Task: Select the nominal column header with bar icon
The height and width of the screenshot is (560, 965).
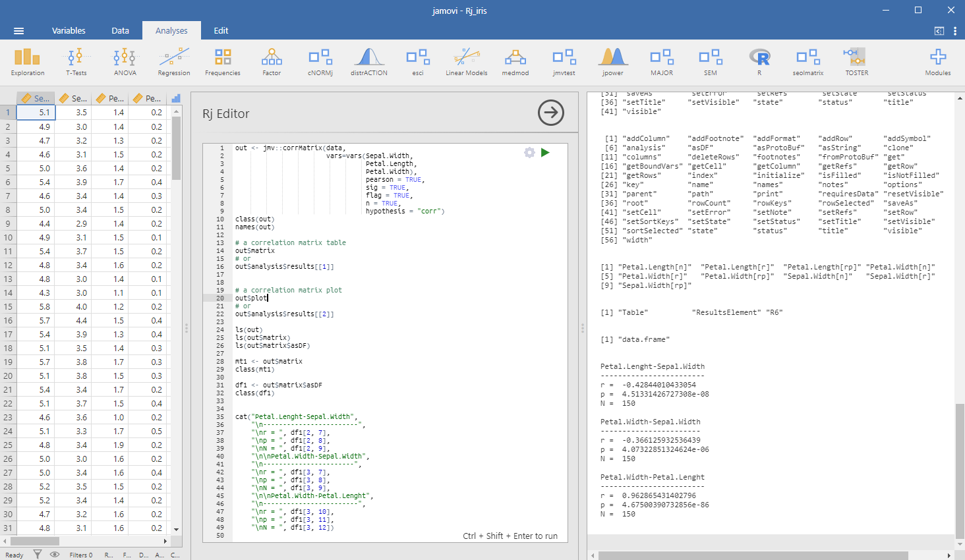Action: point(175,98)
